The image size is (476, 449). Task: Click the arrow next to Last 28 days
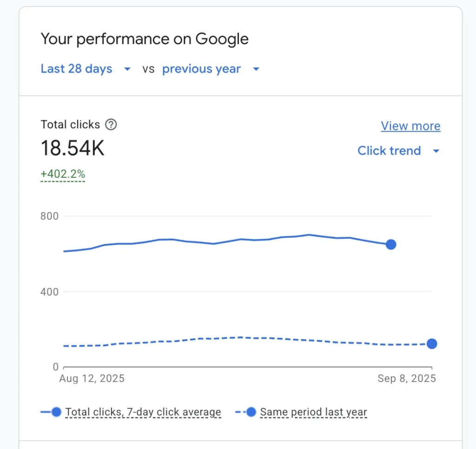127,69
